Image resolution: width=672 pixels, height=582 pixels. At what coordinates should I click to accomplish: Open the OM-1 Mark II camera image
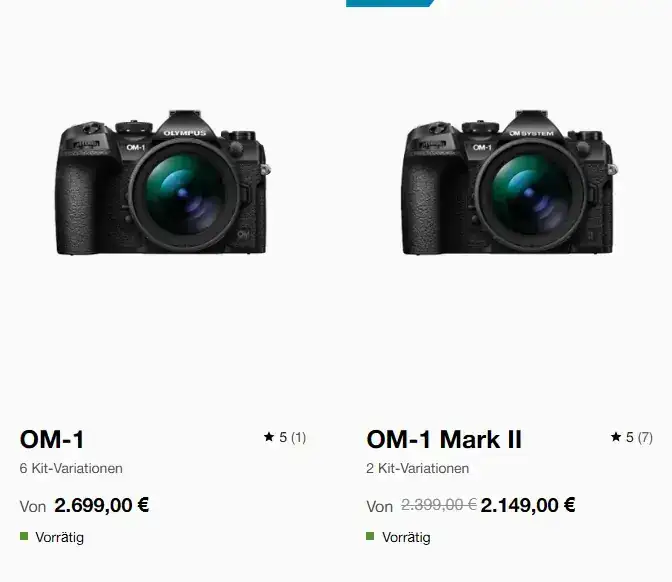tap(510, 182)
